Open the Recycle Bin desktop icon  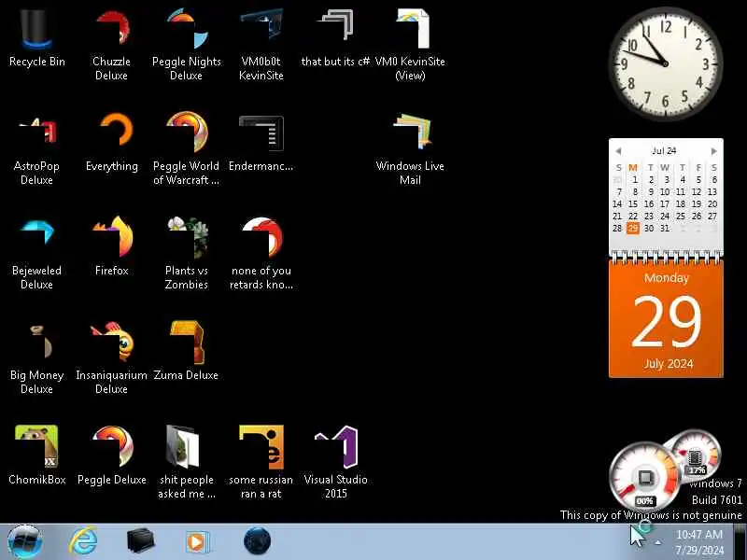[x=36, y=30]
